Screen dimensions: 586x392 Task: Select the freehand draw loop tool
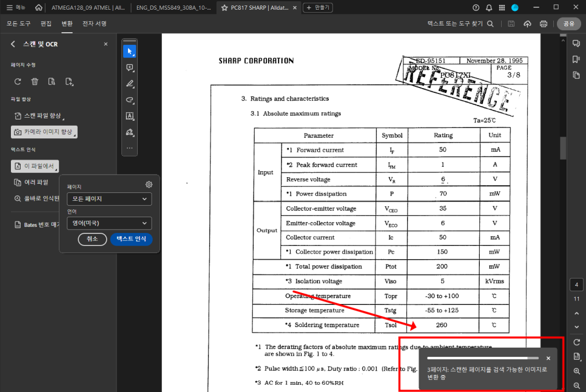click(x=130, y=100)
